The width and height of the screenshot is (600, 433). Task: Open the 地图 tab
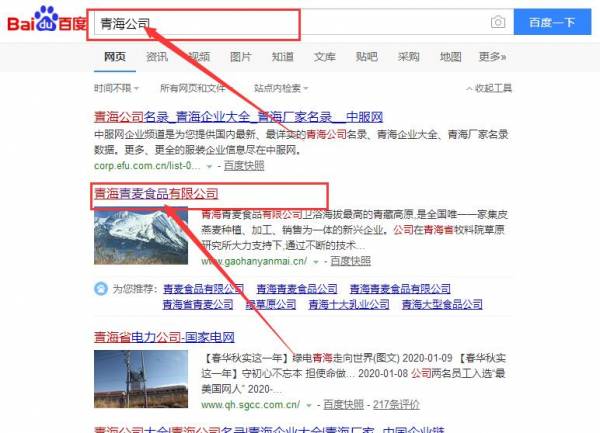coord(450,57)
